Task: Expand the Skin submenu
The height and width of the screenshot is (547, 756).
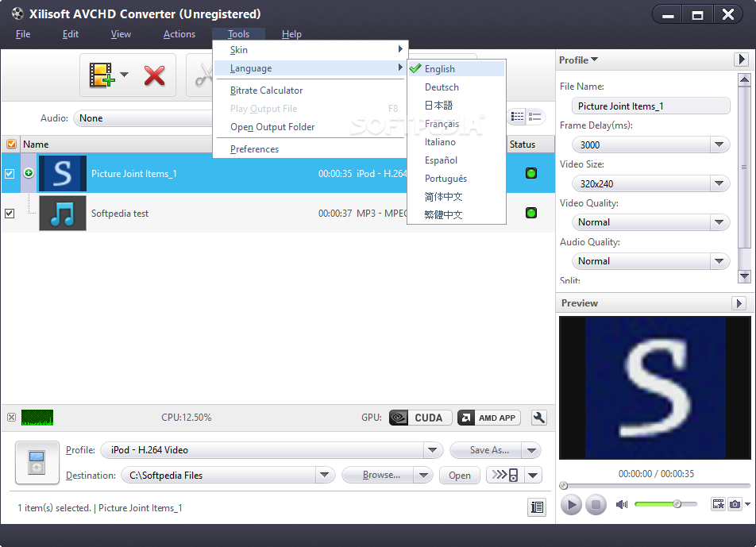Action: 310,50
